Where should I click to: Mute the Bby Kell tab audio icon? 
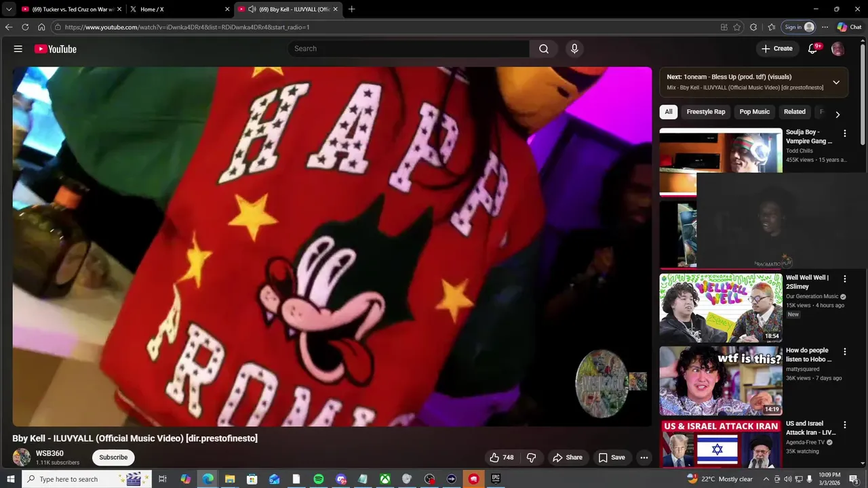[x=252, y=9]
